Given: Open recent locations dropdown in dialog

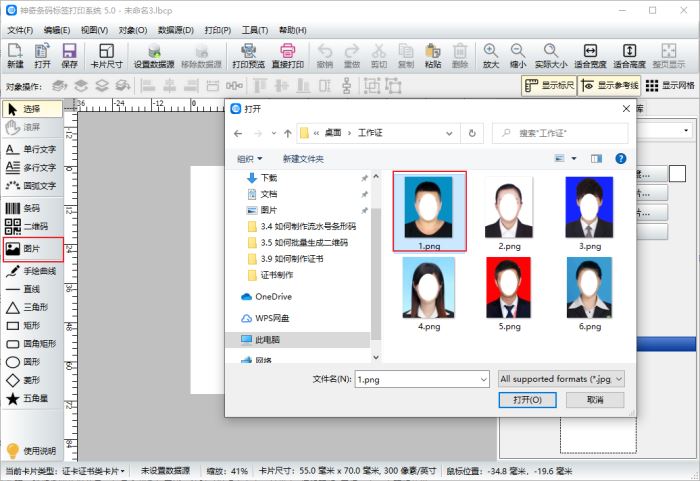Looking at the screenshot, I should (274, 133).
